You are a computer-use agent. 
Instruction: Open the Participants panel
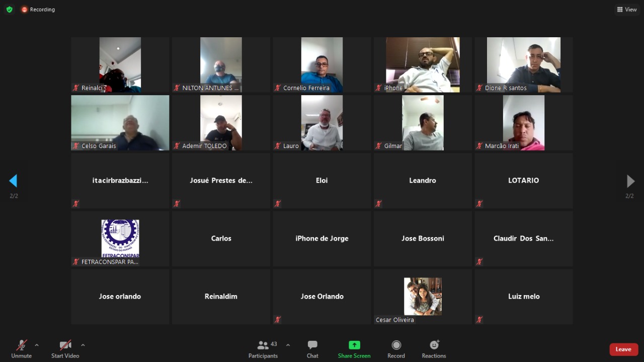[x=263, y=349]
